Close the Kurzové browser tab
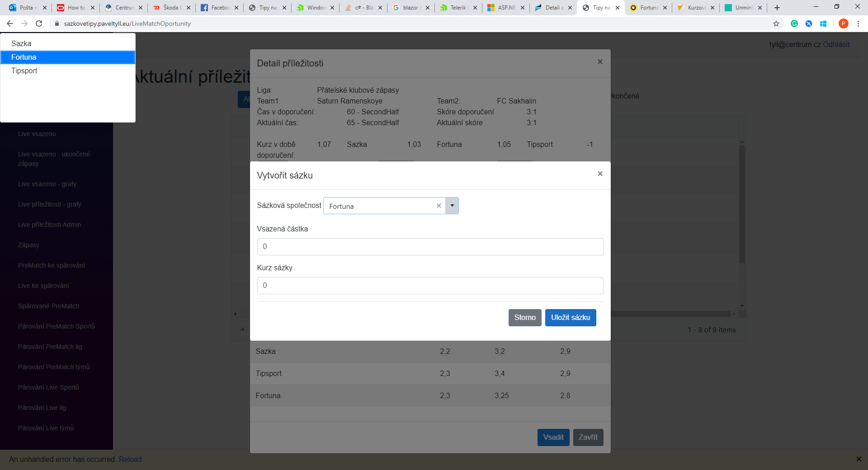The image size is (868, 470). pyautogui.click(x=712, y=8)
